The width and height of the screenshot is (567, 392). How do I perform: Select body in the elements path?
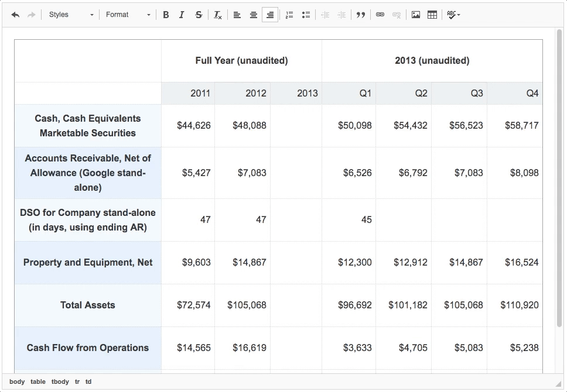[x=17, y=381]
